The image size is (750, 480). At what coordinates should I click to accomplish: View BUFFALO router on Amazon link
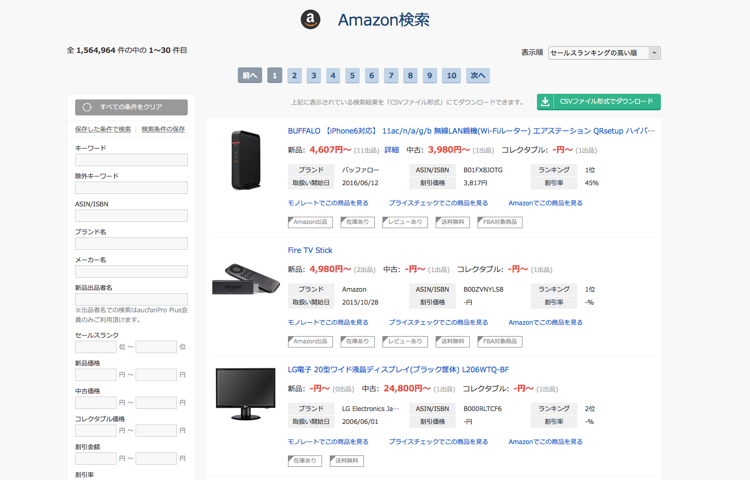[545, 203]
